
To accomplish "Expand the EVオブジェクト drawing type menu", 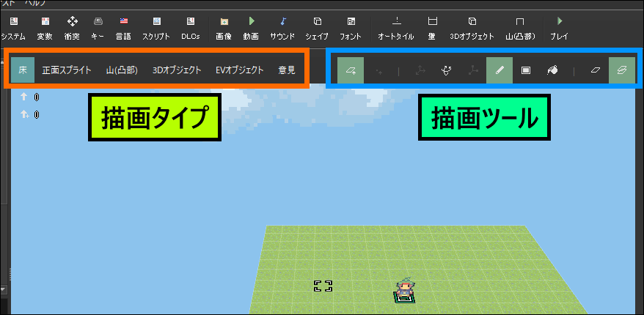I will pyautogui.click(x=240, y=70).
